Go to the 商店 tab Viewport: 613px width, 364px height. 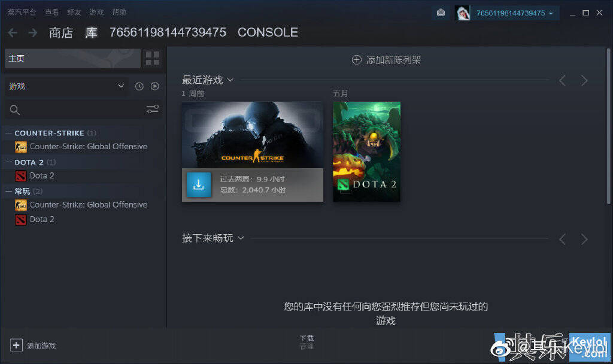[60, 32]
